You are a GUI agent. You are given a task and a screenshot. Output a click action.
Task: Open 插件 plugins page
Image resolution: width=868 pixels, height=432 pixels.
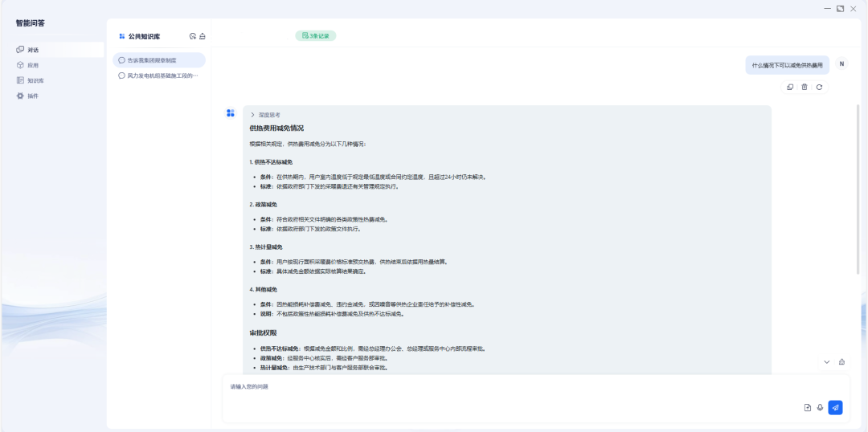33,96
